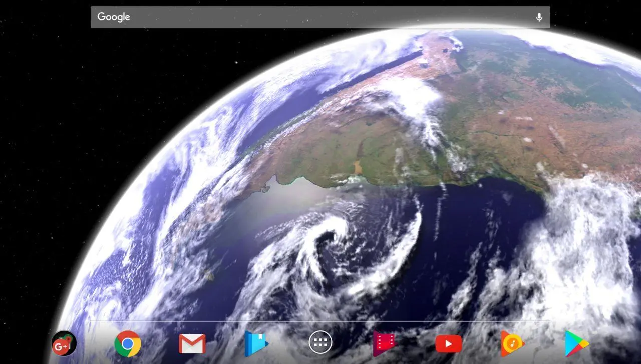Open the YouTube app
Screen dimensions: 641x364
point(449,344)
